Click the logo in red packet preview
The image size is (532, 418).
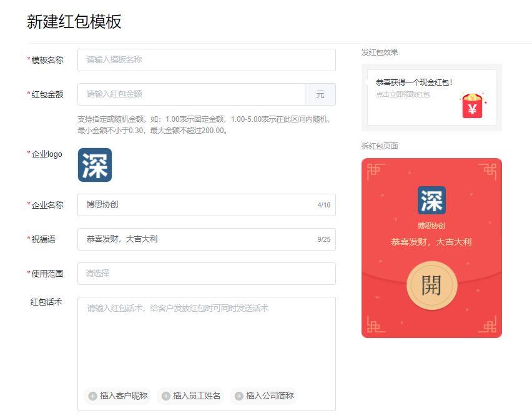(x=431, y=201)
